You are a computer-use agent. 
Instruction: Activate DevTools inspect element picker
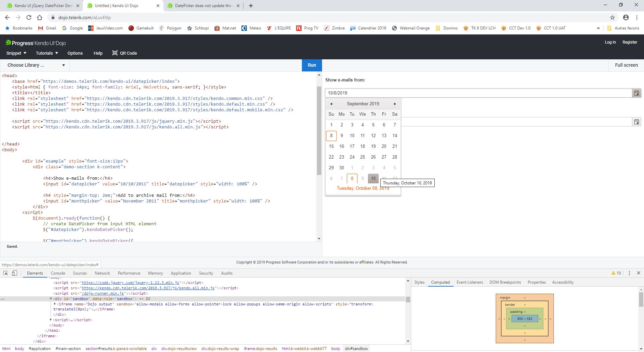(5, 273)
